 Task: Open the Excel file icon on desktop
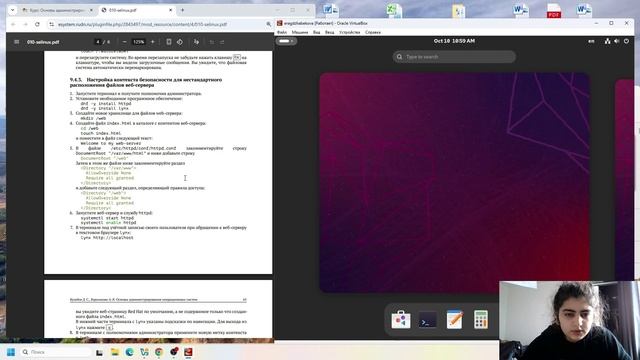[x=393, y=10]
